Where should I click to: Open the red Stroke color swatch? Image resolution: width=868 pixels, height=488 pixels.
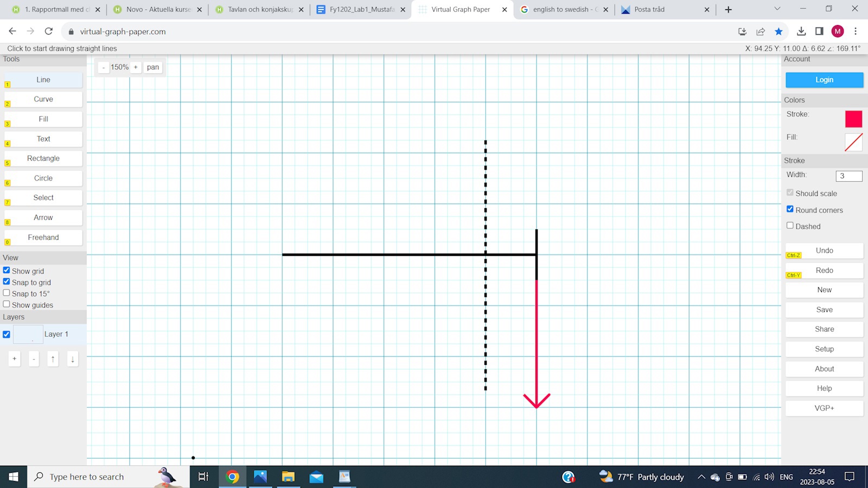click(853, 119)
